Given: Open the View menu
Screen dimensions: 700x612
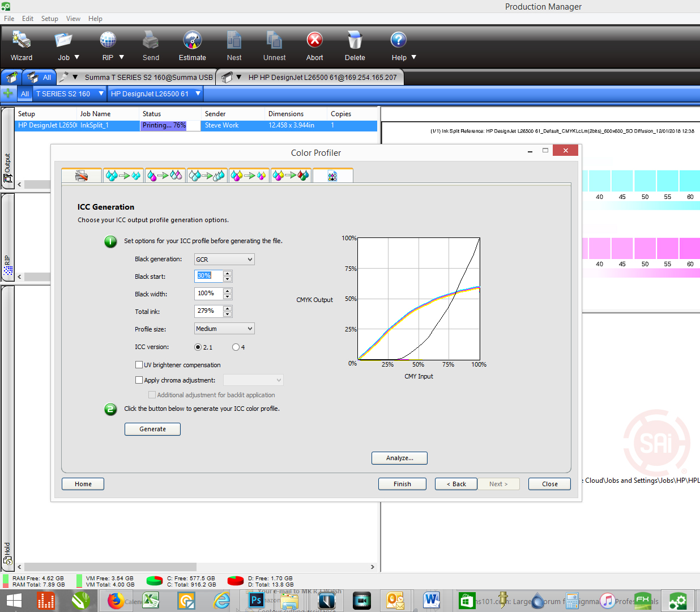Looking at the screenshot, I should (74, 18).
